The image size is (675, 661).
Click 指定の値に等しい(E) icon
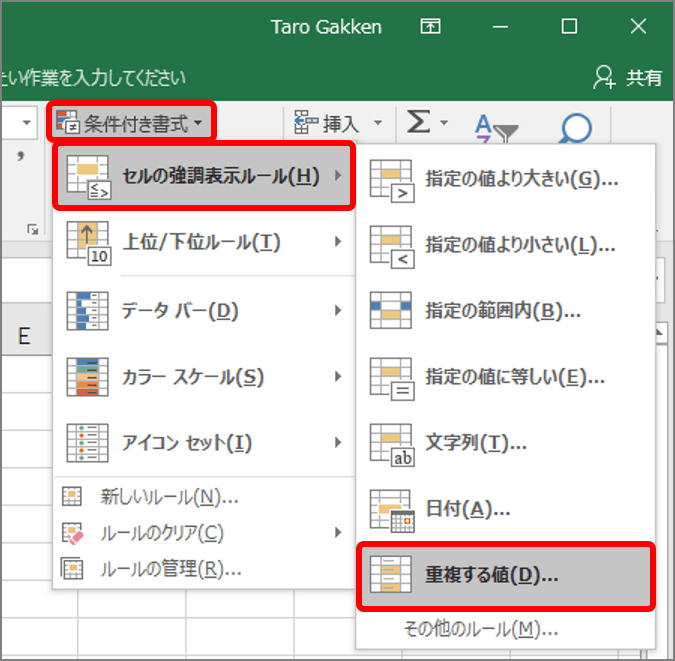click(x=392, y=379)
